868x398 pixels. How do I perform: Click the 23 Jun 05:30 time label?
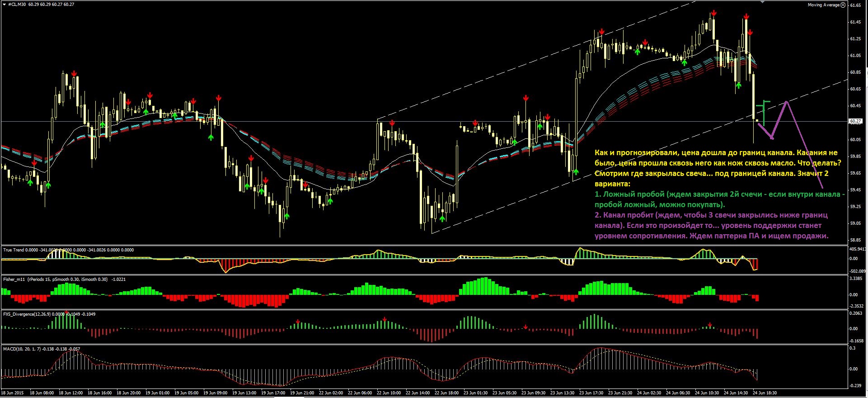pos(504,393)
